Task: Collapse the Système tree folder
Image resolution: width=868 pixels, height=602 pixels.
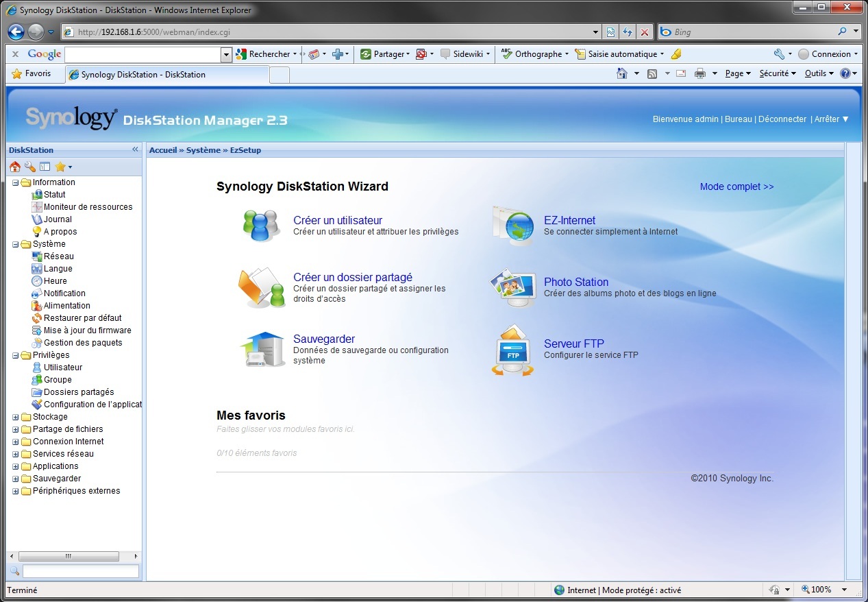Action: [x=16, y=244]
